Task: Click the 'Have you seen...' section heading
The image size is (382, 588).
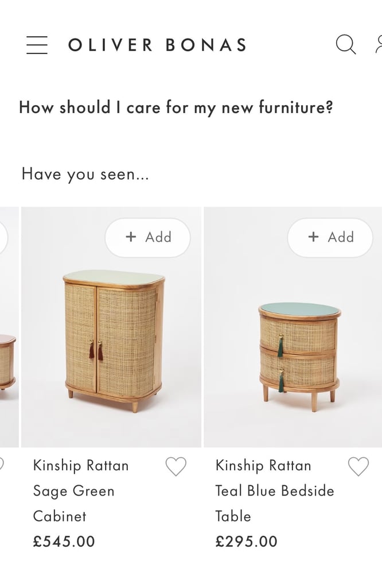Action: coord(85,175)
